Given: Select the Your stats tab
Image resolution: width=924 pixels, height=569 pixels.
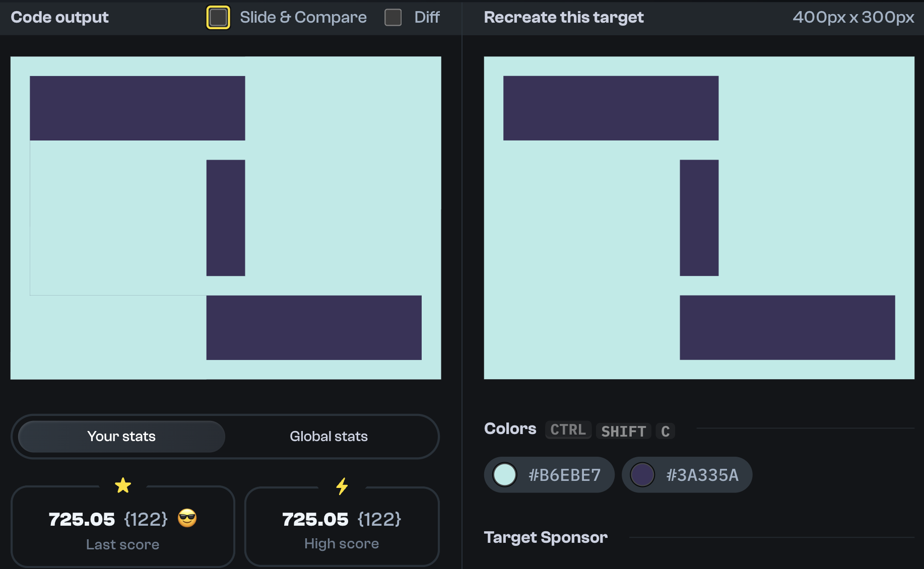Looking at the screenshot, I should 121,436.
